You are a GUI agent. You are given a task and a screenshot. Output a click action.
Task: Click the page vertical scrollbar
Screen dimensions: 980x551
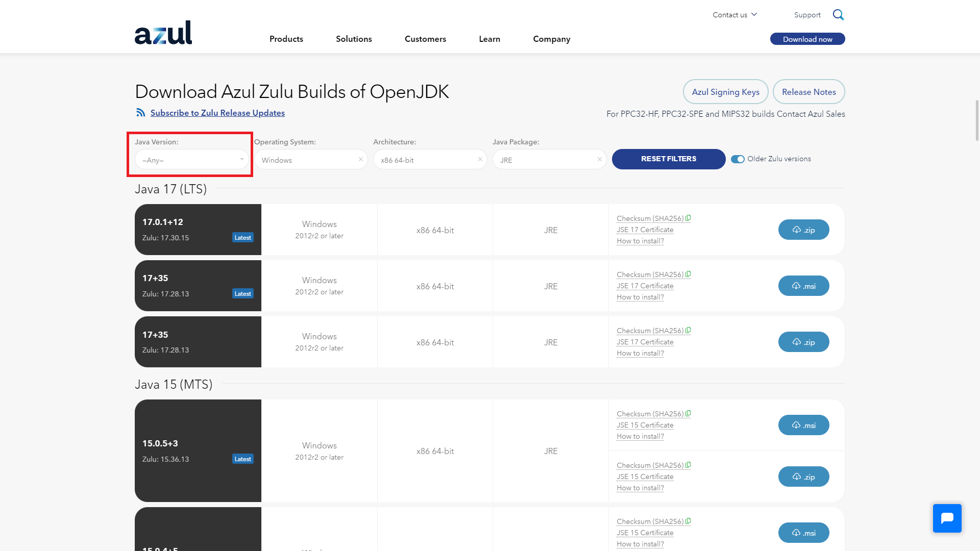pyautogui.click(x=977, y=120)
